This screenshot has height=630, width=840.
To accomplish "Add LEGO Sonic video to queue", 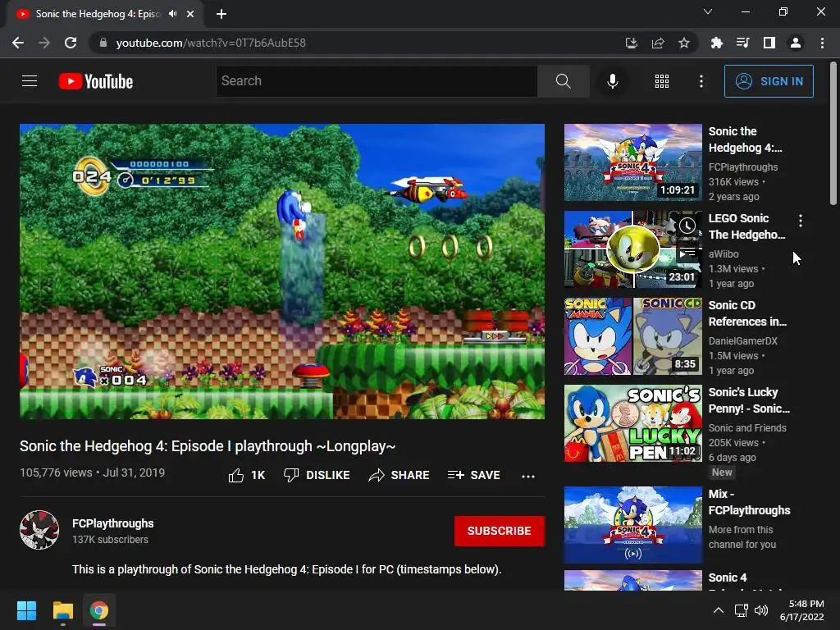I will coord(687,252).
